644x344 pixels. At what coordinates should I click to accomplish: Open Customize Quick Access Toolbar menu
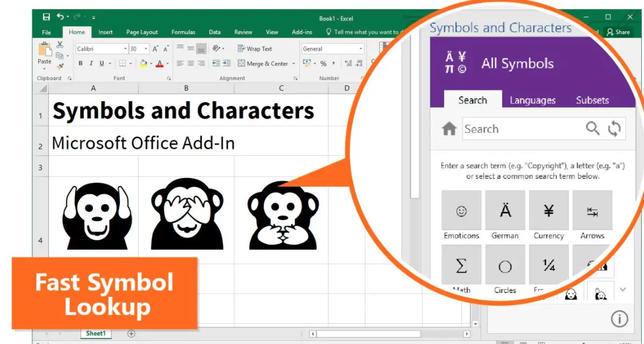[x=93, y=18]
